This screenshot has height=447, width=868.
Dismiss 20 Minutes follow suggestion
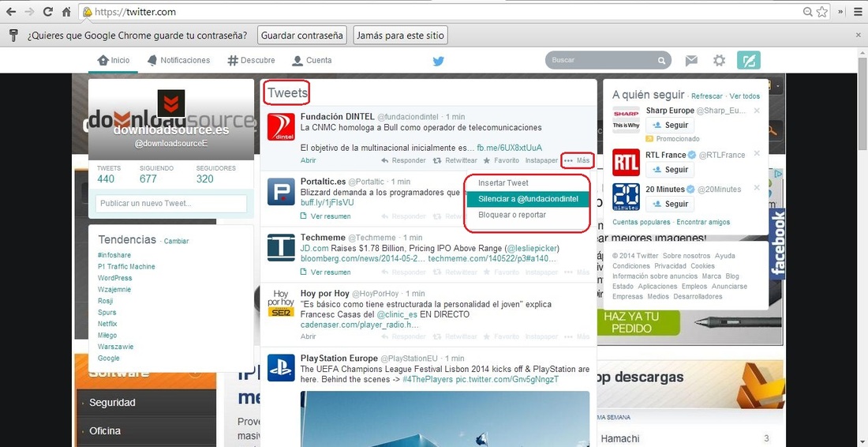(x=757, y=188)
